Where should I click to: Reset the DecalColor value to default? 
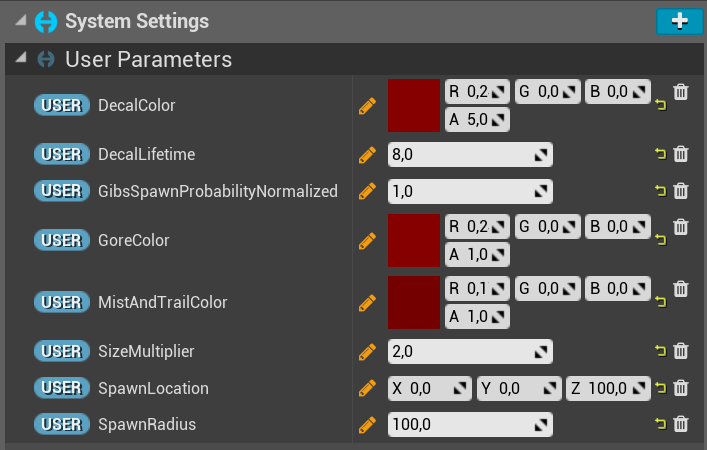[661, 105]
